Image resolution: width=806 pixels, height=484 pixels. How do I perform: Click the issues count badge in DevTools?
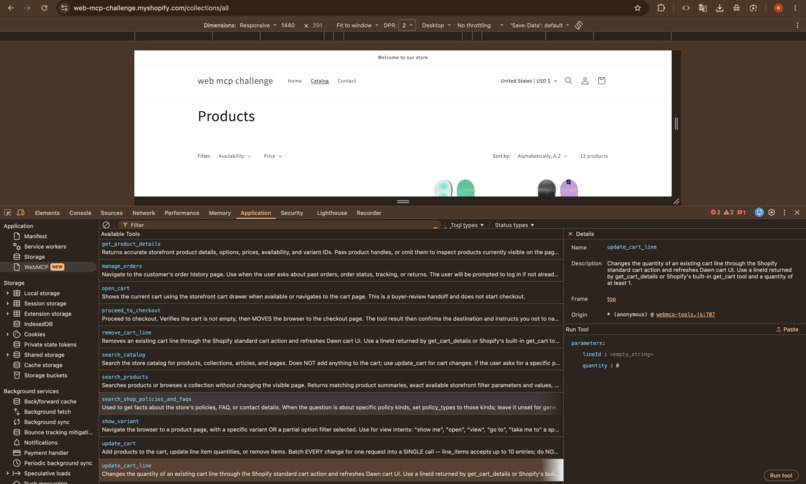[742, 213]
